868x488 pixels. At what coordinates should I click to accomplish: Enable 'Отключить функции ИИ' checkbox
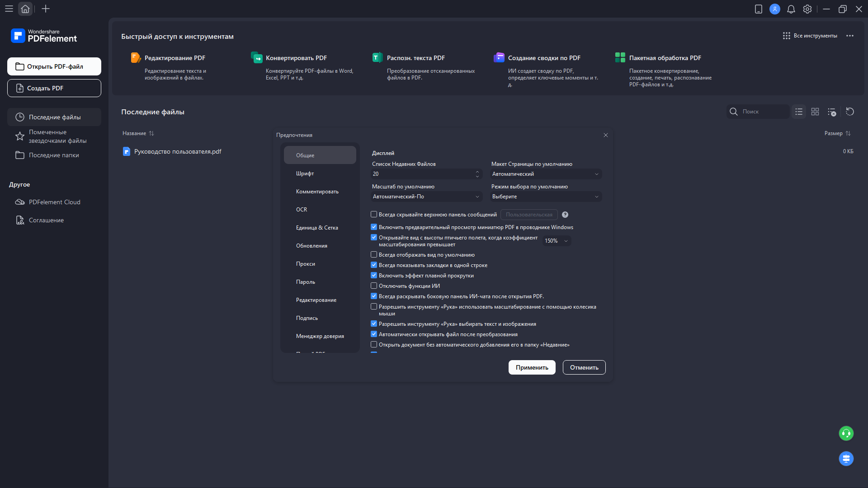374,286
